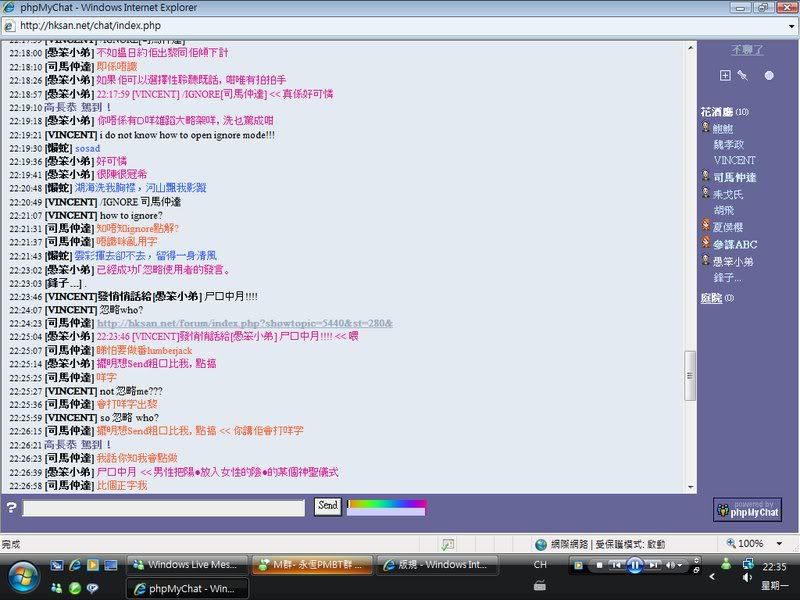Click the media toolbar restore button
This screenshot has width=800, height=600.
[696, 569]
